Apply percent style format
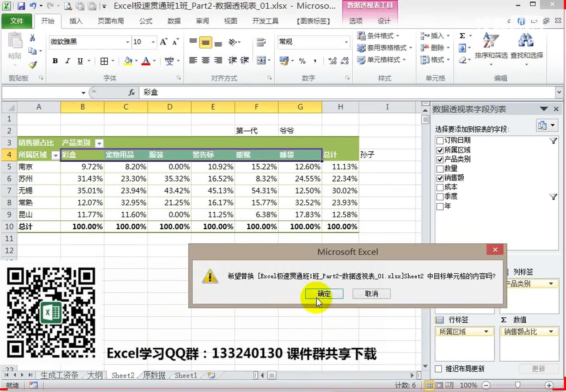This screenshot has width=566, height=392. [x=302, y=61]
